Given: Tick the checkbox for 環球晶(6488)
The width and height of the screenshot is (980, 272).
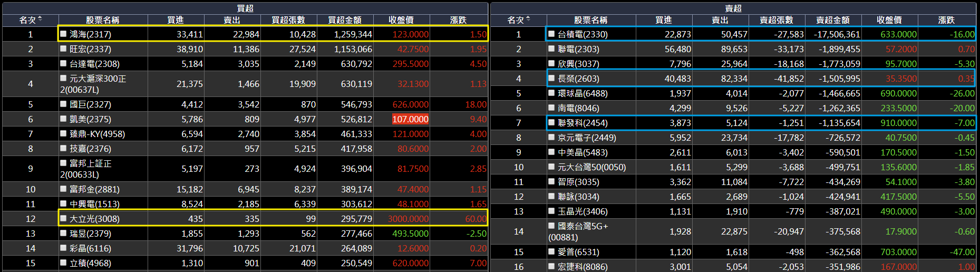Looking at the screenshot, I should 551,93.
